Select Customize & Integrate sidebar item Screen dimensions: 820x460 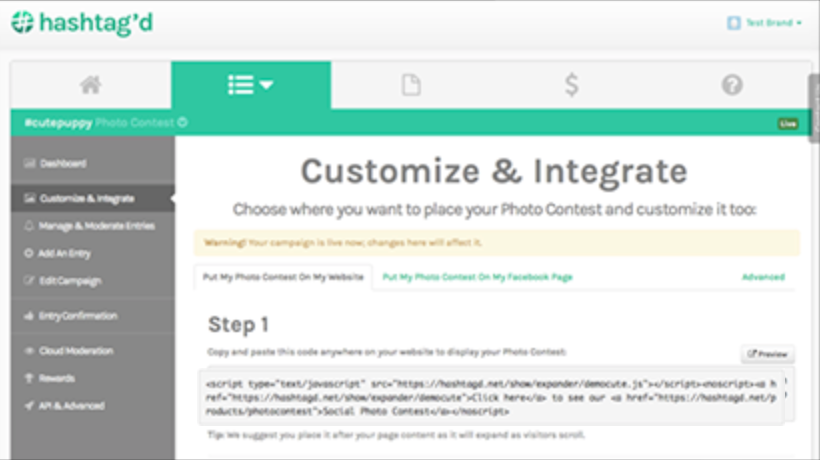pyautogui.click(x=93, y=198)
